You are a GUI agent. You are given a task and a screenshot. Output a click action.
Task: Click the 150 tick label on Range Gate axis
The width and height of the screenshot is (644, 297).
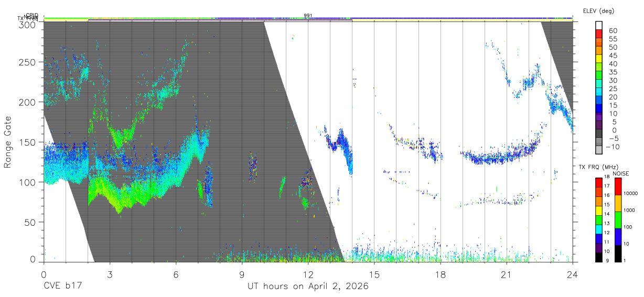coord(27,142)
